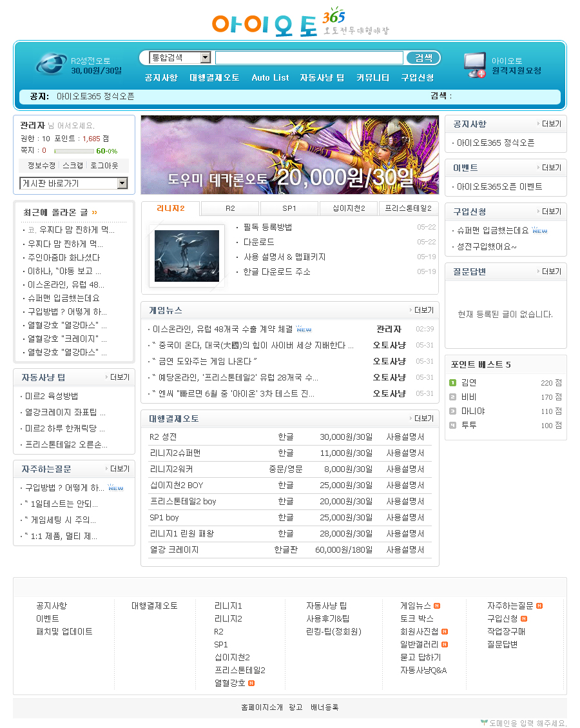Screen dimensions: 580x728
Task: Expand 더보기 in the 자주하는질문 panel
Action: 118,469
